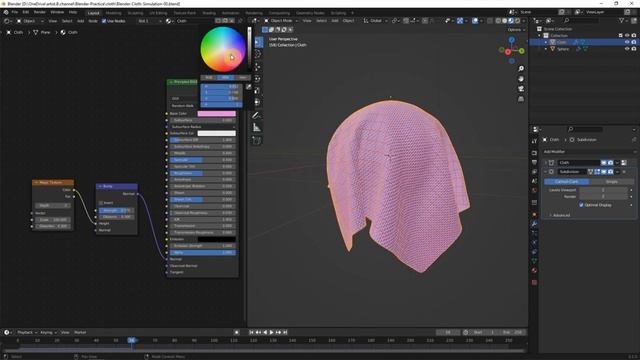Select rendered shading mode
This screenshot has height=360, width=640.
point(518,20)
